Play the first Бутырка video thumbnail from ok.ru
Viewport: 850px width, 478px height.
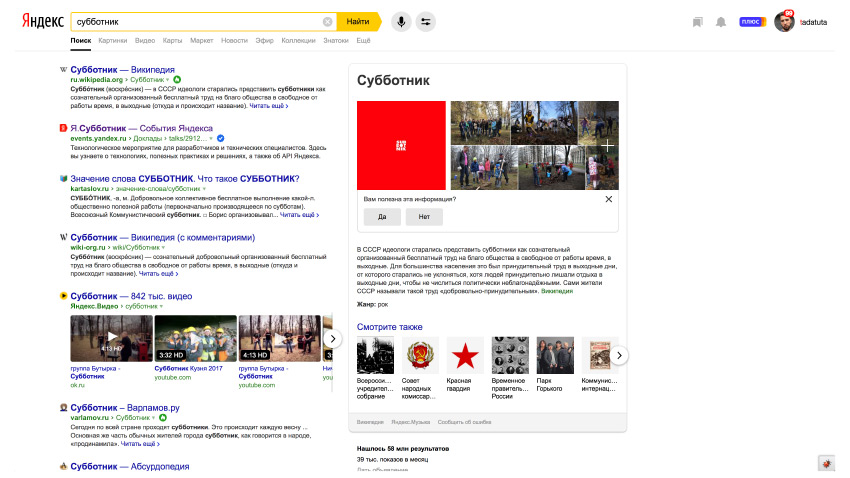tap(111, 339)
